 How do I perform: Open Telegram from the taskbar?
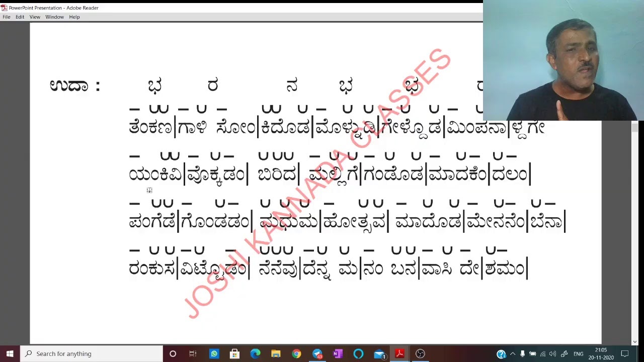pos(317,353)
